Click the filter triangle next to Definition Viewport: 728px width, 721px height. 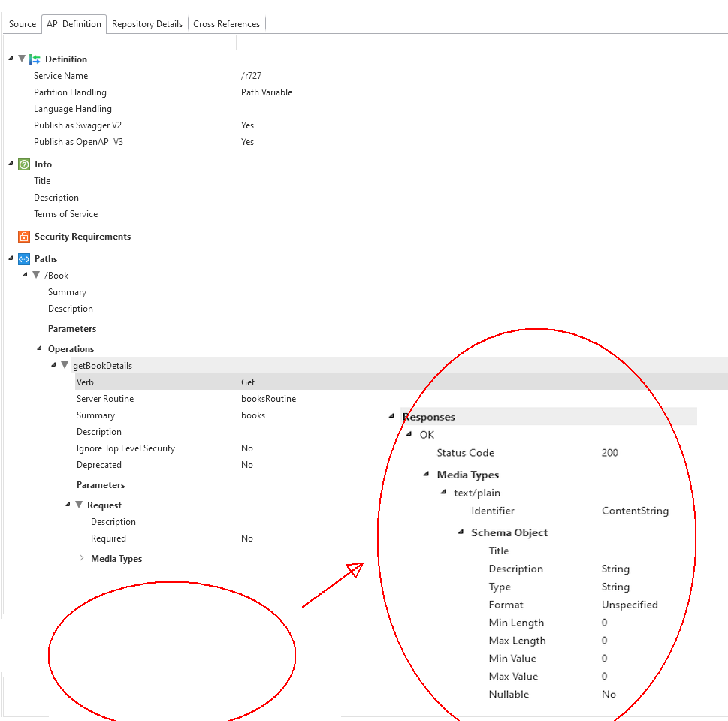pyautogui.click(x=22, y=59)
